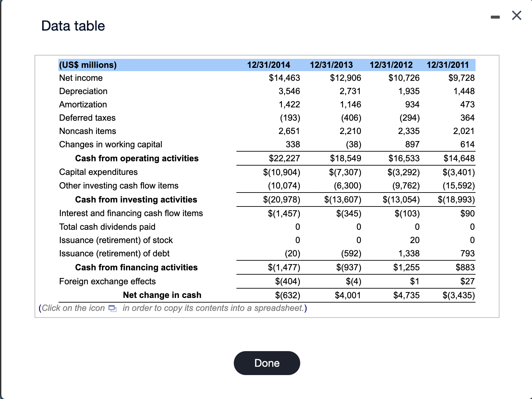532x399 pixels.
Task: Select the Capital expenditures row label
Action: pyautogui.click(x=98, y=172)
